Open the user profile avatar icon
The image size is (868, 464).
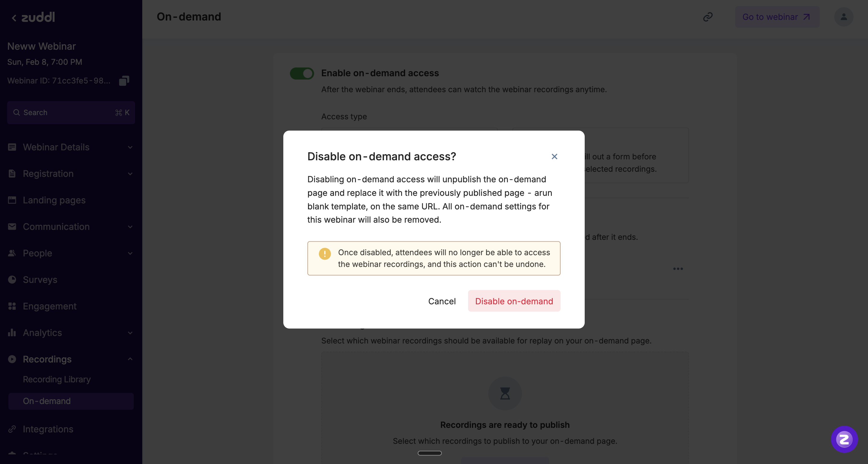(x=843, y=17)
